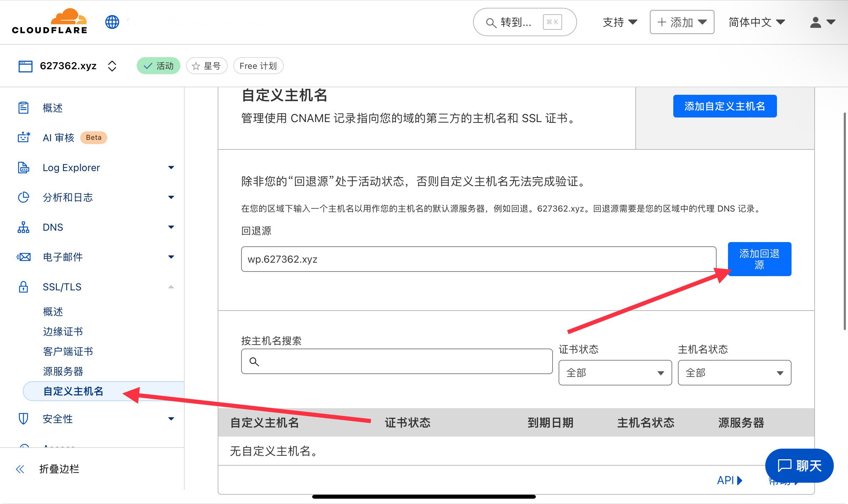Click the DNS network tree icon

[23, 227]
